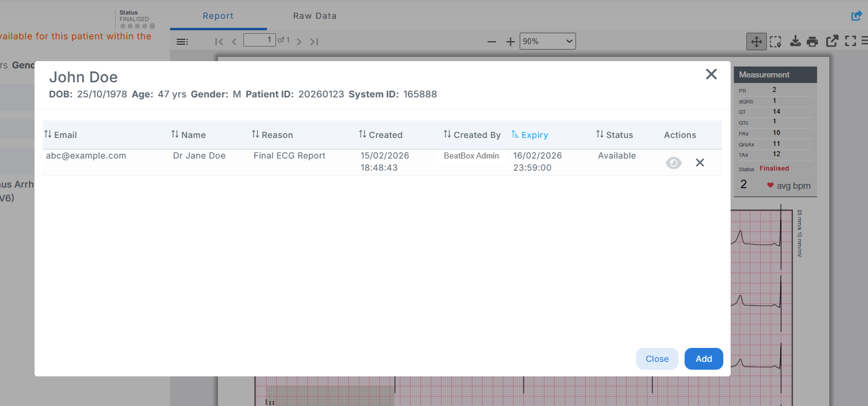Print the ECG report
Image resolution: width=868 pixels, height=406 pixels.
point(812,41)
